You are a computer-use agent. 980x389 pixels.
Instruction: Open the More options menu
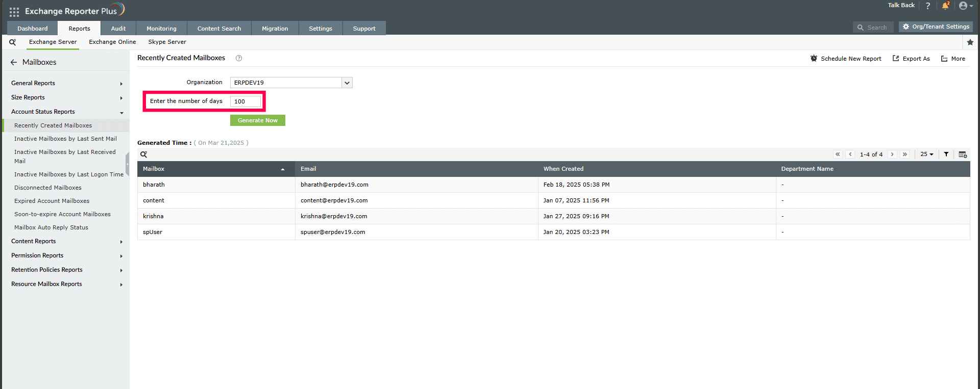point(953,59)
